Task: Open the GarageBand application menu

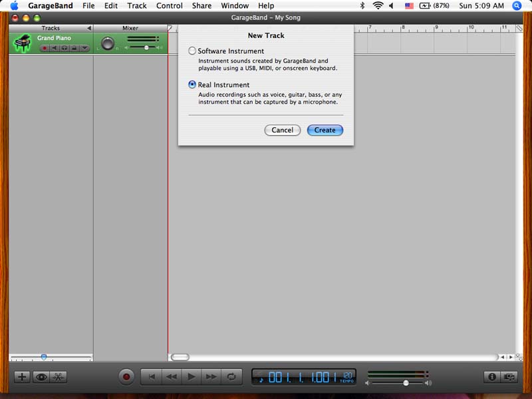Action: (x=51, y=6)
